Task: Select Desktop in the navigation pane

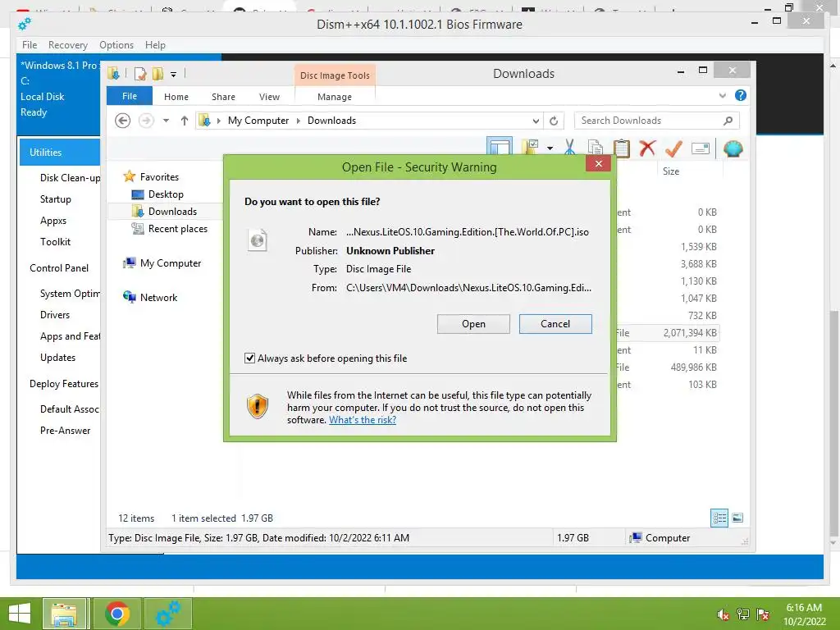Action: coord(158,194)
